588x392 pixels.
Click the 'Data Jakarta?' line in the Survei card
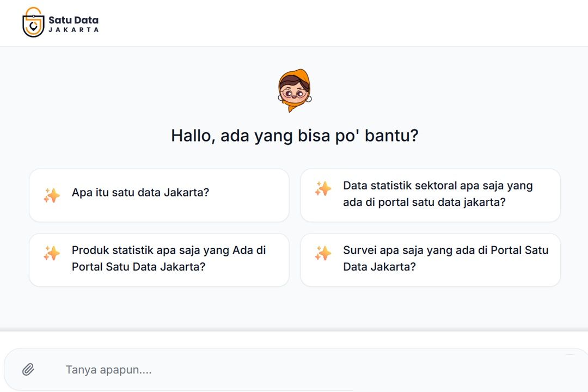379,267
